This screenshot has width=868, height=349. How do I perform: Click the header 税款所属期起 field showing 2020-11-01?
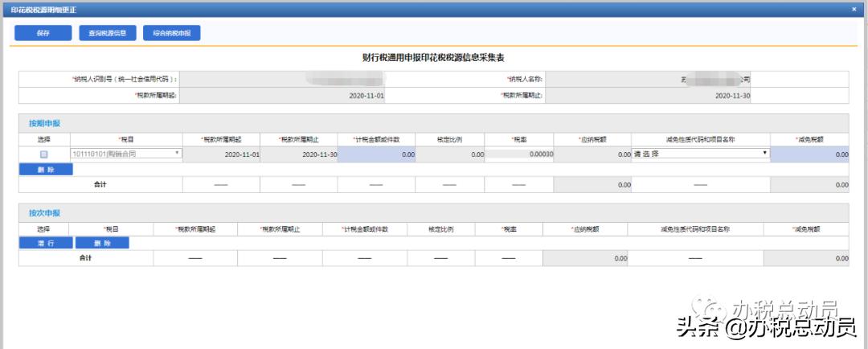point(282,95)
